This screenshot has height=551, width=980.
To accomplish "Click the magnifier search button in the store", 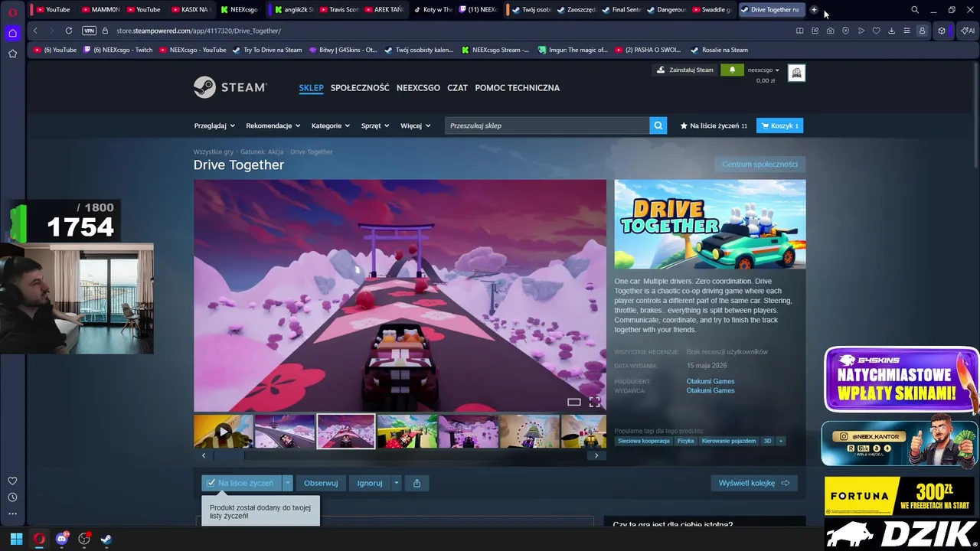I will coord(658,126).
